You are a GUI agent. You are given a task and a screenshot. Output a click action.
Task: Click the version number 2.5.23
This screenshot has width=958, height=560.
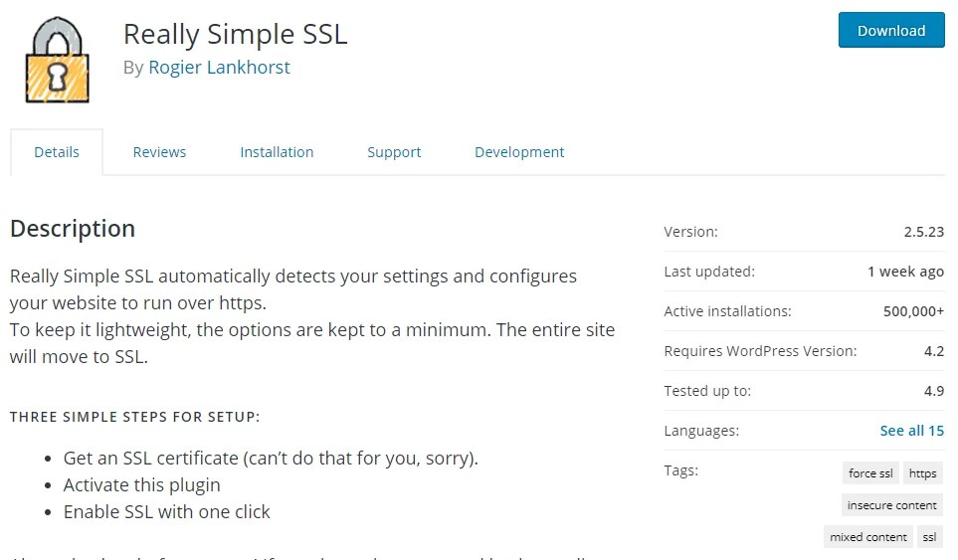click(x=923, y=232)
